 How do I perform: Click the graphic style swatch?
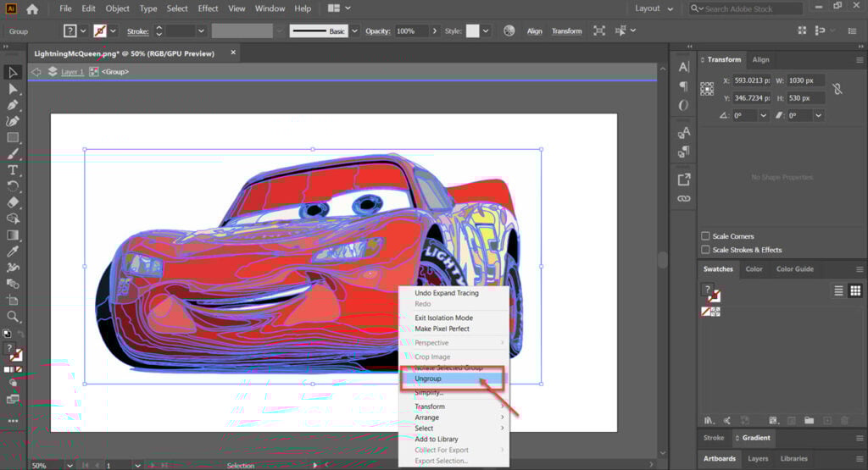click(472, 31)
